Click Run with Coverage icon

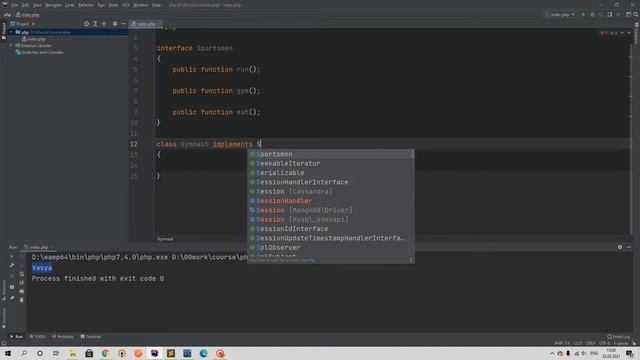601,15
